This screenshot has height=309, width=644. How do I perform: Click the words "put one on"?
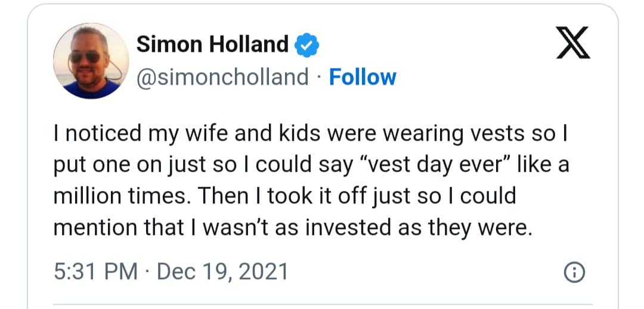107,165
